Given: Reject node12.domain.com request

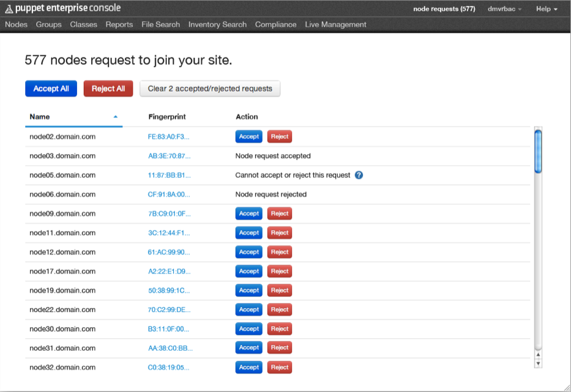Looking at the screenshot, I should pyautogui.click(x=279, y=252).
